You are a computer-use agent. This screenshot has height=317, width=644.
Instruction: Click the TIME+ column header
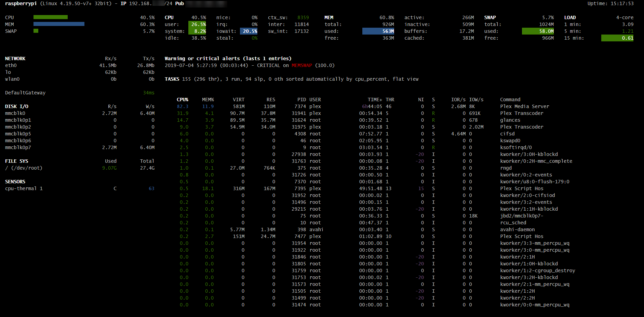coord(375,100)
